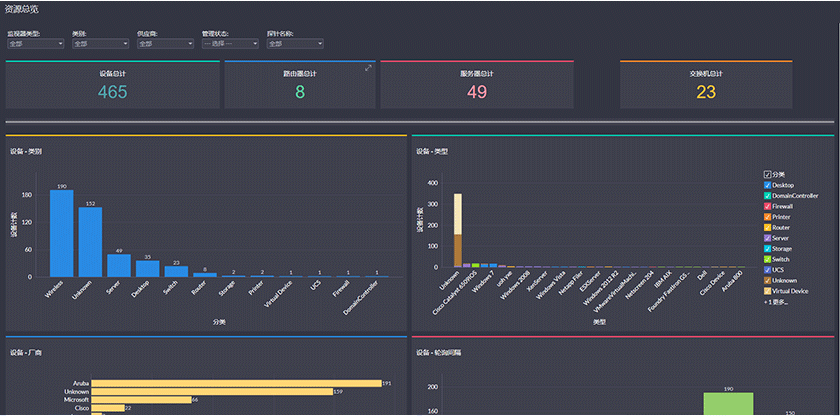This screenshot has height=417, width=840.
Task: Open the 管理状态 dropdown showing 选择
Action: (x=230, y=44)
